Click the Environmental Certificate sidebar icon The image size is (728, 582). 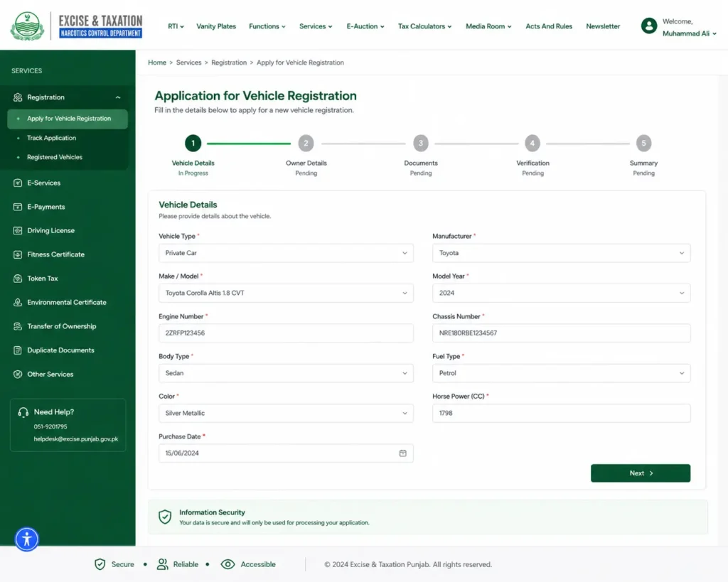[18, 303]
